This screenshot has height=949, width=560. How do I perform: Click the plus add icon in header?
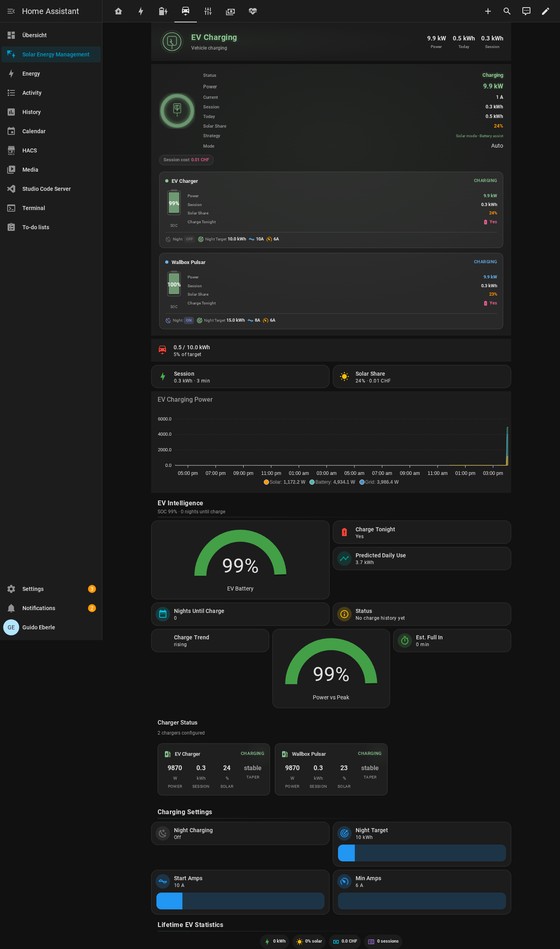[x=488, y=11]
